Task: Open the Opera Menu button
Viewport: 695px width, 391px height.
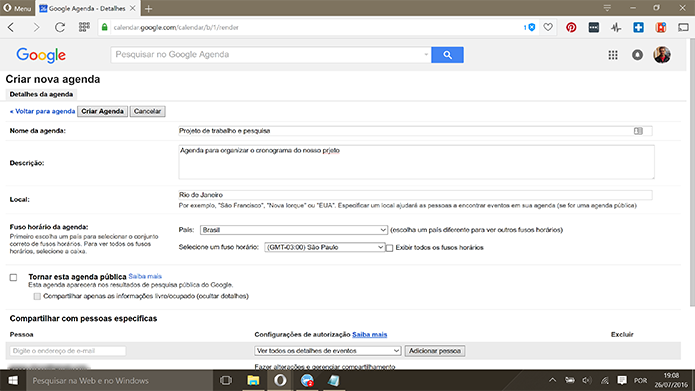Action: (17, 8)
